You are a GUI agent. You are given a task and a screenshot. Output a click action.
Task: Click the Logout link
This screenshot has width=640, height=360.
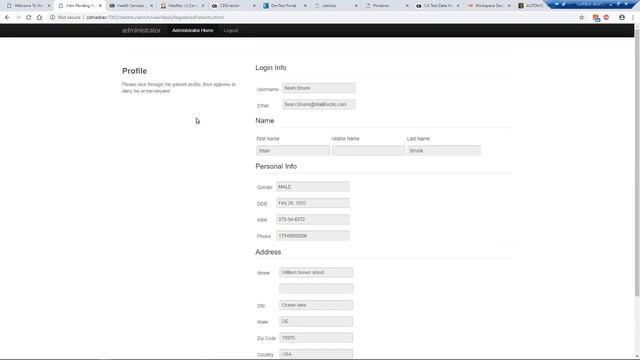coord(231,31)
